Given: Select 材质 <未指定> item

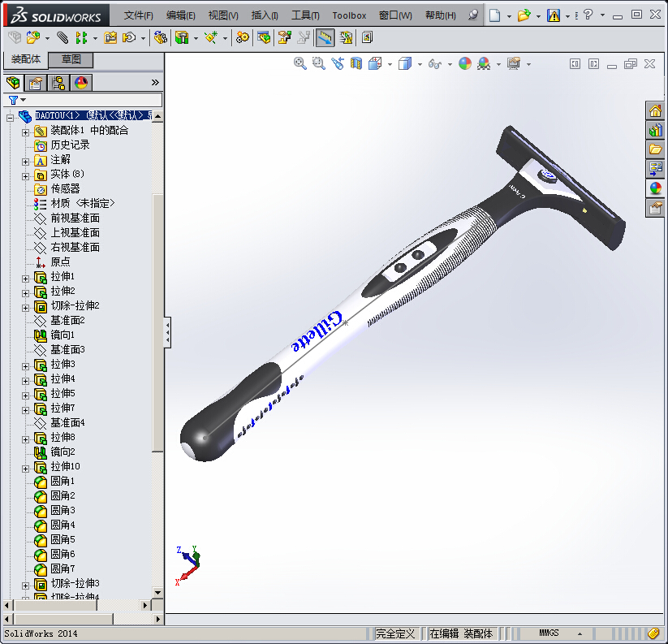Looking at the screenshot, I should (83, 203).
